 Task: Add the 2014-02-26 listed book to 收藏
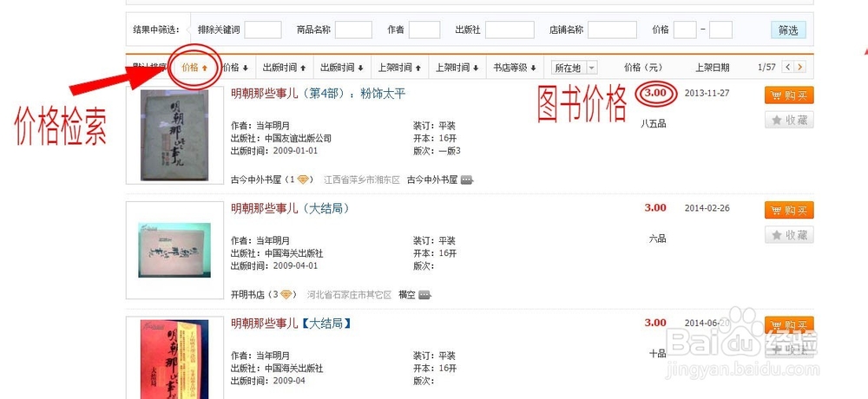789,235
